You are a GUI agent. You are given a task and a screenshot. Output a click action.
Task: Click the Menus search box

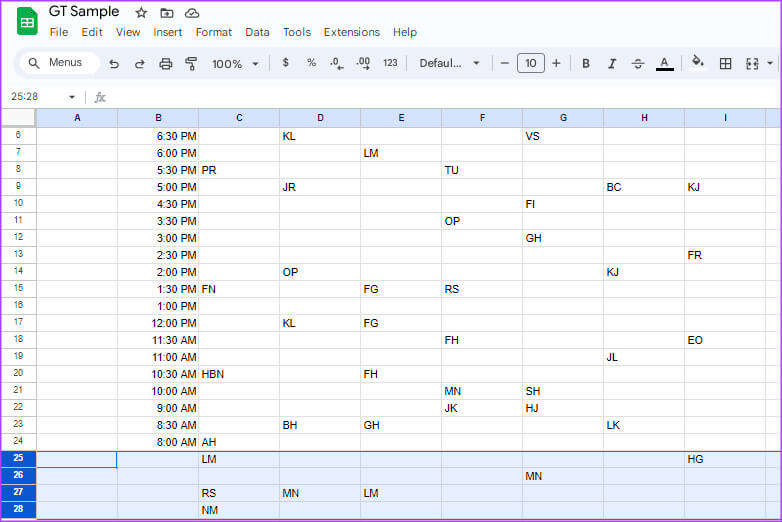[58, 63]
